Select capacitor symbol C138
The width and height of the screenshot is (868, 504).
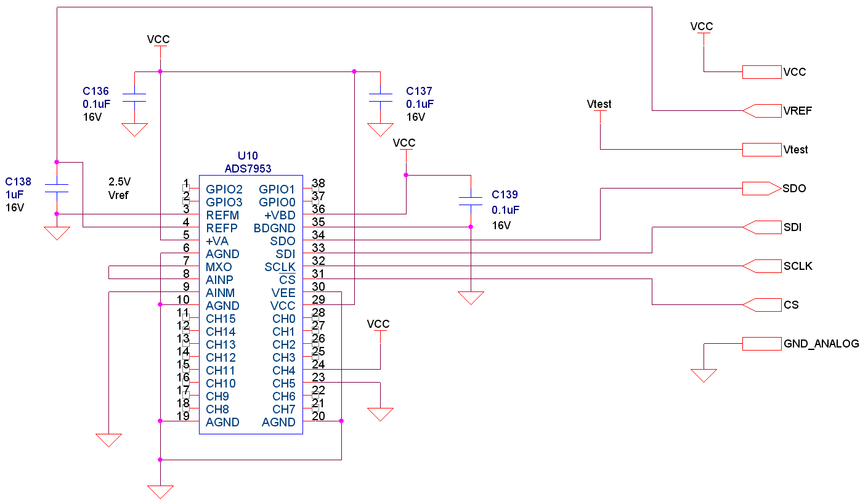56,188
